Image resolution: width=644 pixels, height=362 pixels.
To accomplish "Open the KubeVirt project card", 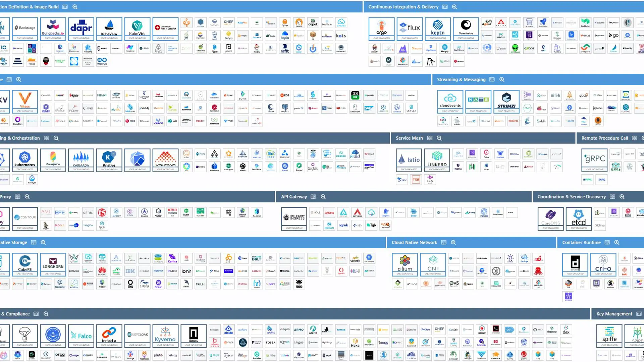I will 137,29.
